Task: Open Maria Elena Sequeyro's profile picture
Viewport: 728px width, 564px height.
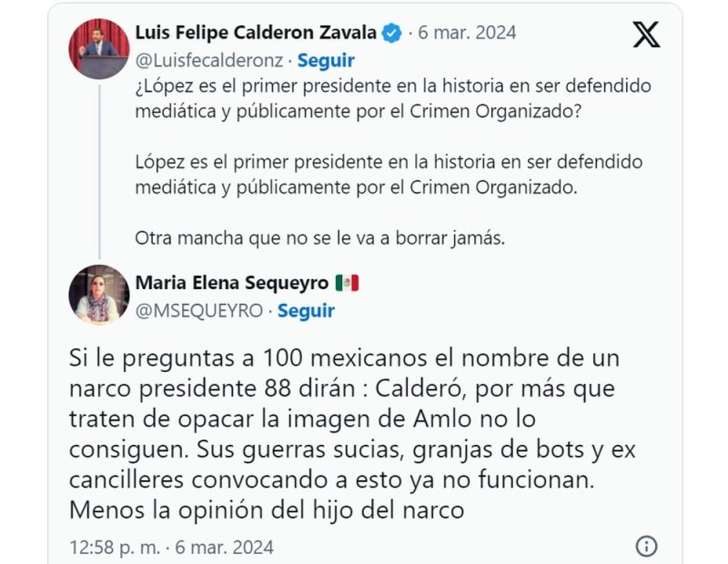Action: pos(99,295)
